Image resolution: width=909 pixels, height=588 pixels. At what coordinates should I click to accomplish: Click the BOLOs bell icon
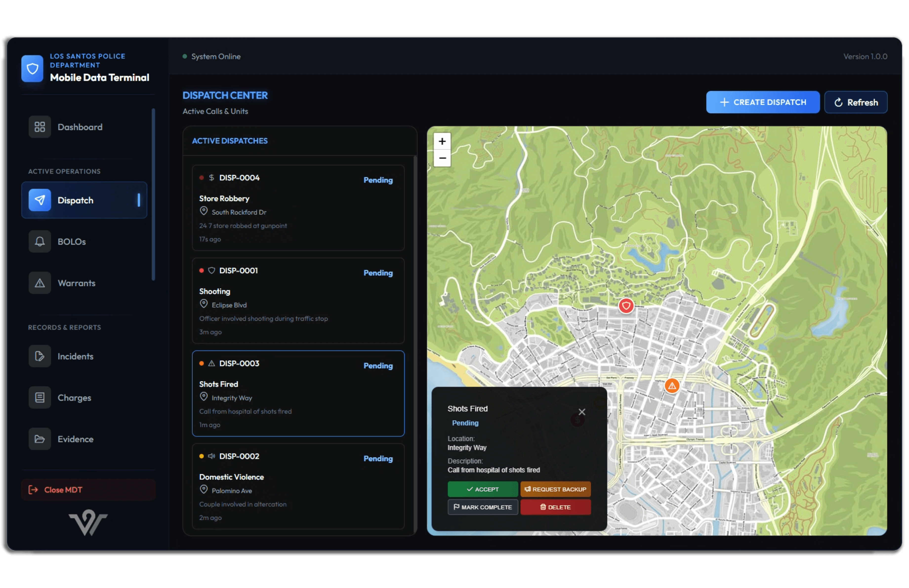pyautogui.click(x=40, y=241)
